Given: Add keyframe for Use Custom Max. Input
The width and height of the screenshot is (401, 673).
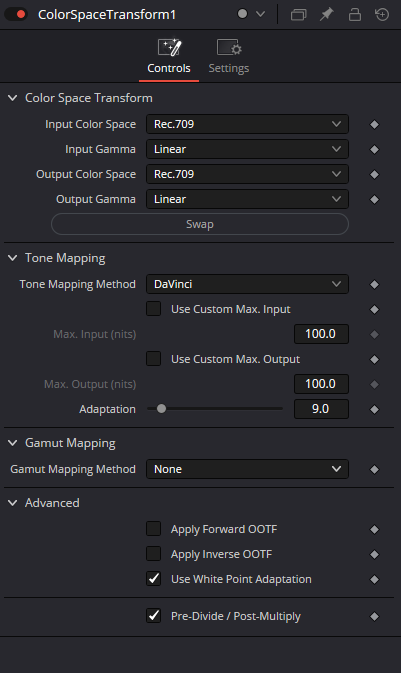Looking at the screenshot, I should [x=374, y=309].
